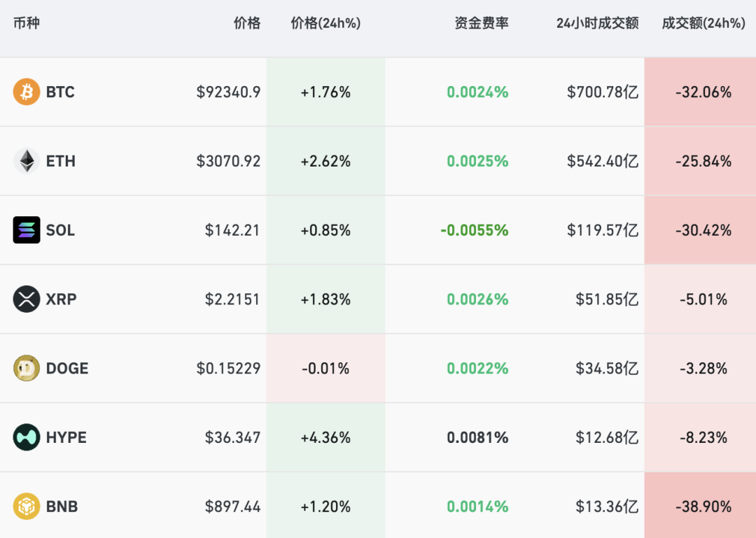Screen dimensions: 756x538
Task: Sort by the 价格 column header
Action: tap(246, 23)
